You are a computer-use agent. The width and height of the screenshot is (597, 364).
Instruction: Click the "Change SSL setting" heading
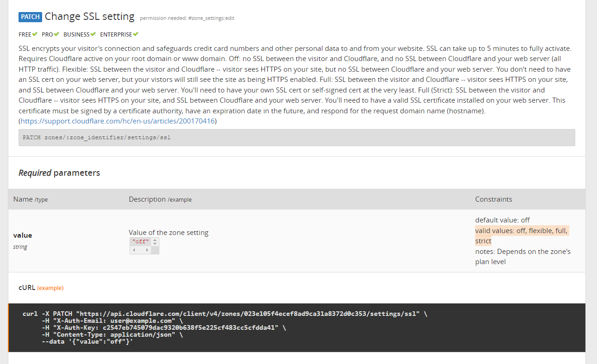[90, 17]
